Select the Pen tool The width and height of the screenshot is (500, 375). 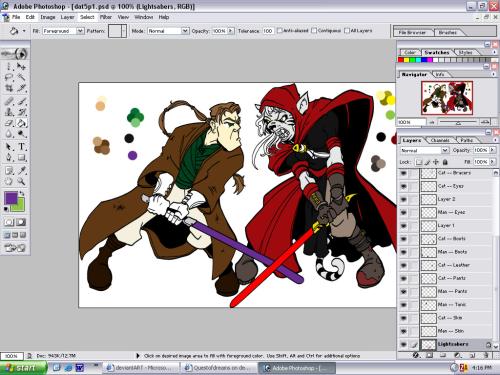click(x=9, y=158)
